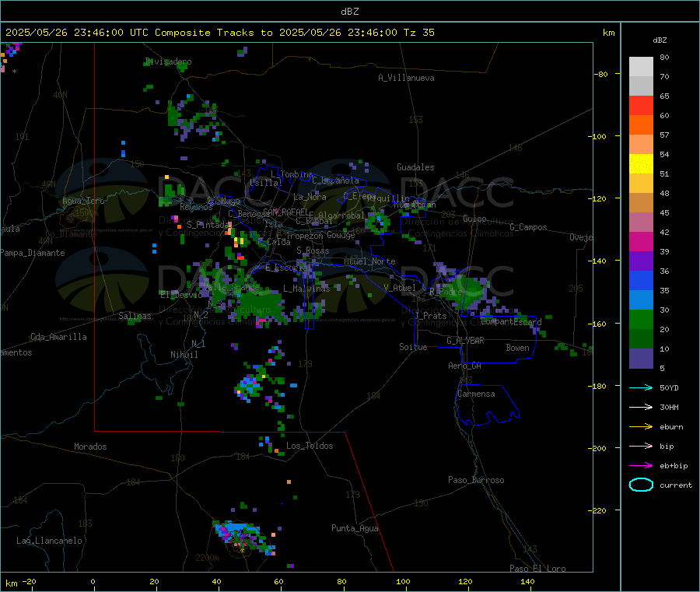Click the Paso_El_Loro map label
Screen dimensions: 700x592
pos(537,569)
